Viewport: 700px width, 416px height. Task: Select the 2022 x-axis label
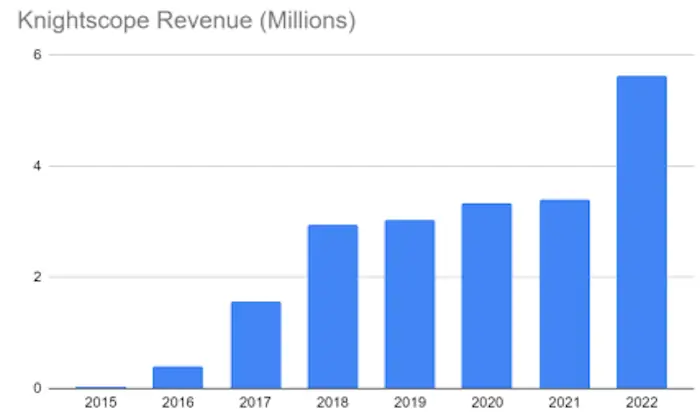(x=641, y=402)
